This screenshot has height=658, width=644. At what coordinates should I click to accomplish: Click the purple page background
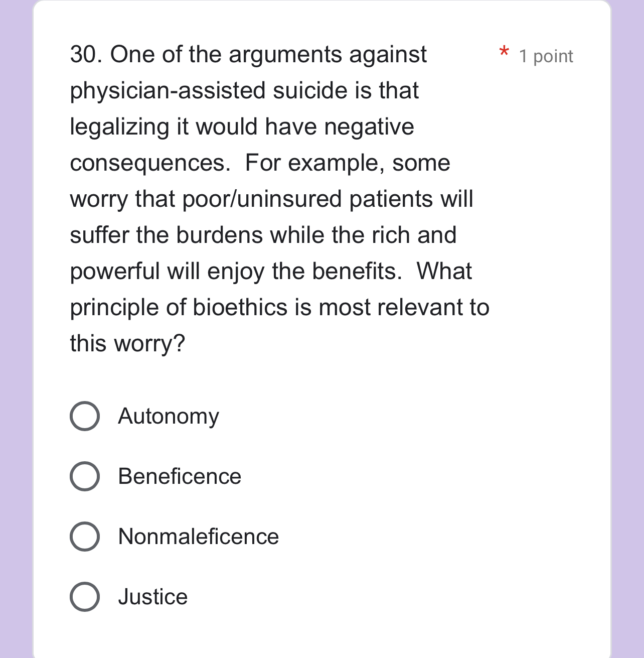(17, 326)
